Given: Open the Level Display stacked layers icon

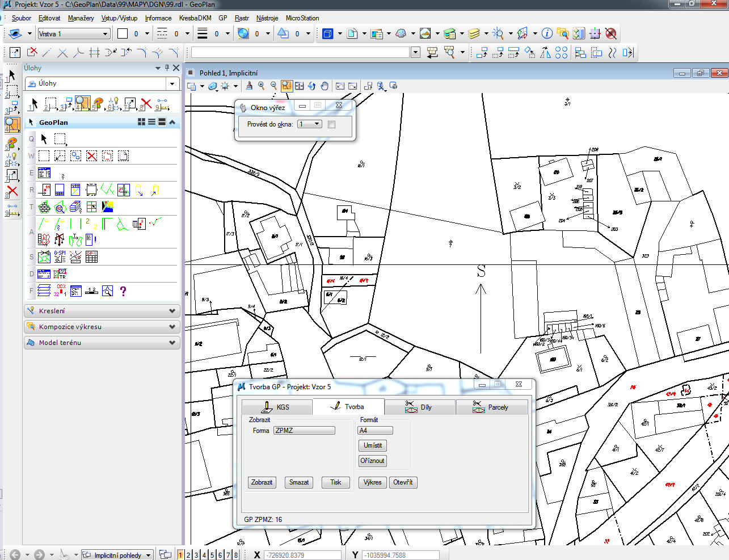Looking at the screenshot, I should tap(474, 33).
